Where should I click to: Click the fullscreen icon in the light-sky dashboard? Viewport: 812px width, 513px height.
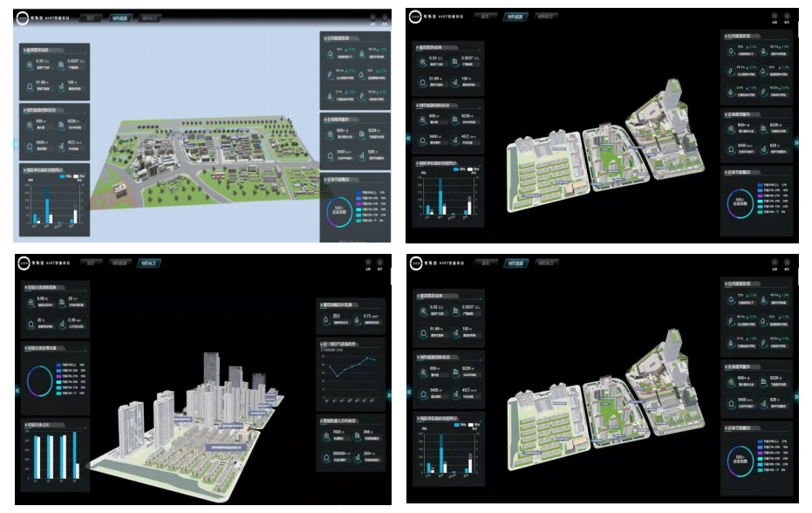click(372, 17)
